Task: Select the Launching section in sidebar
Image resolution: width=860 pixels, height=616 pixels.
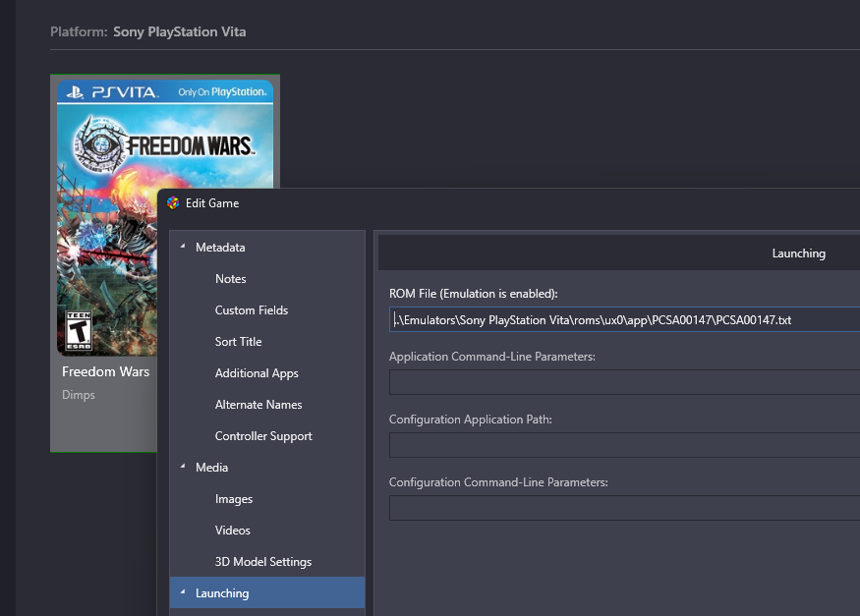Action: pyautogui.click(x=267, y=593)
